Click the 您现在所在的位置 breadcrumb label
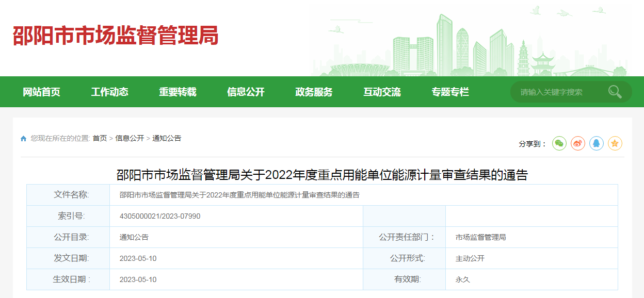The height and width of the screenshot is (298, 644). coord(60,138)
